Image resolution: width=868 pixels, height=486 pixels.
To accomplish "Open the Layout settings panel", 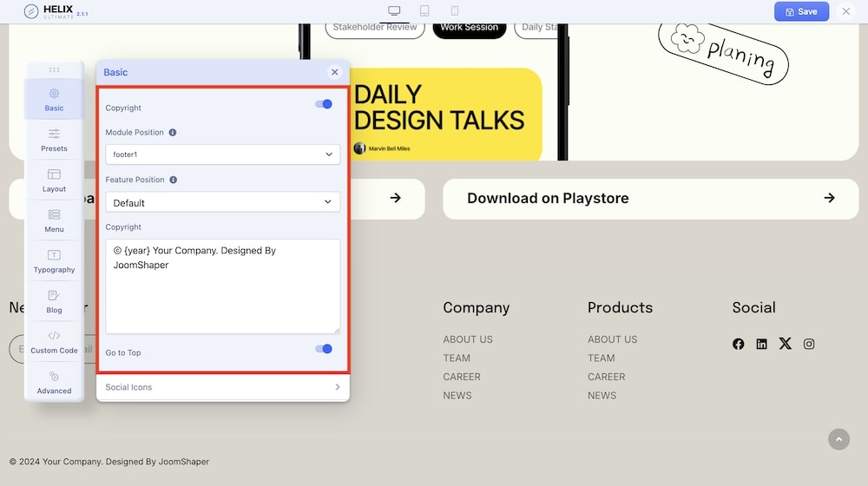I will 54,181.
